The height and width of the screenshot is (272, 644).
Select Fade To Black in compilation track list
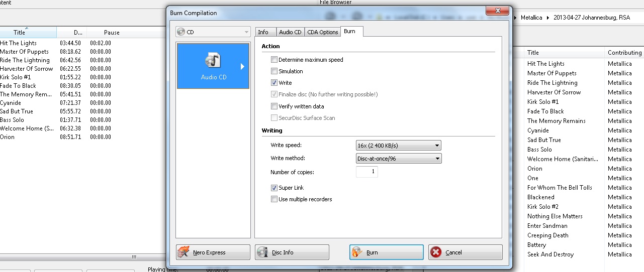click(18, 86)
